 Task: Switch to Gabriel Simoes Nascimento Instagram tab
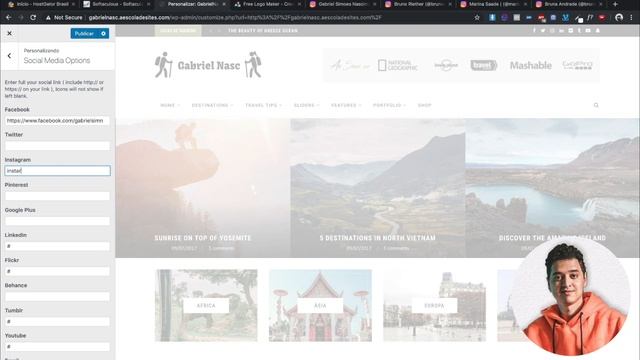343,4
